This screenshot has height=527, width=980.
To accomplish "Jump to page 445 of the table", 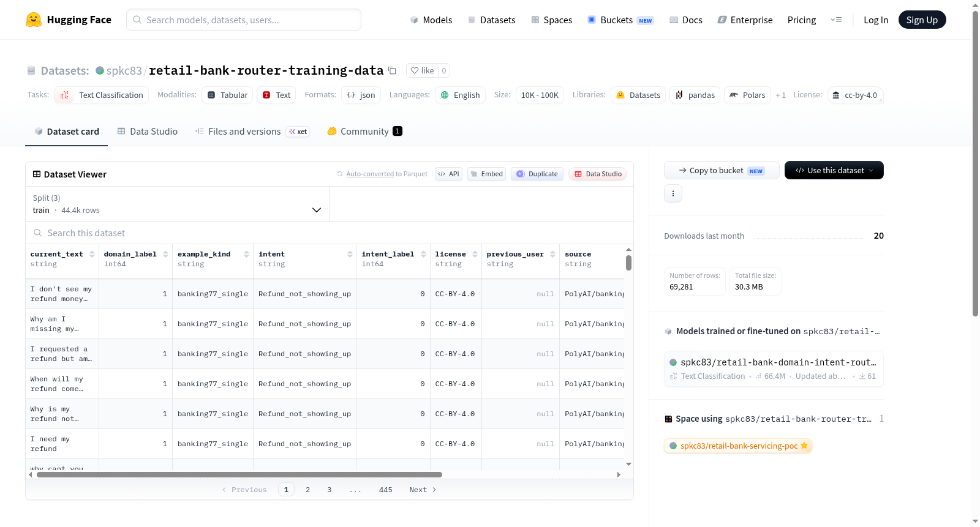I will pyautogui.click(x=385, y=490).
